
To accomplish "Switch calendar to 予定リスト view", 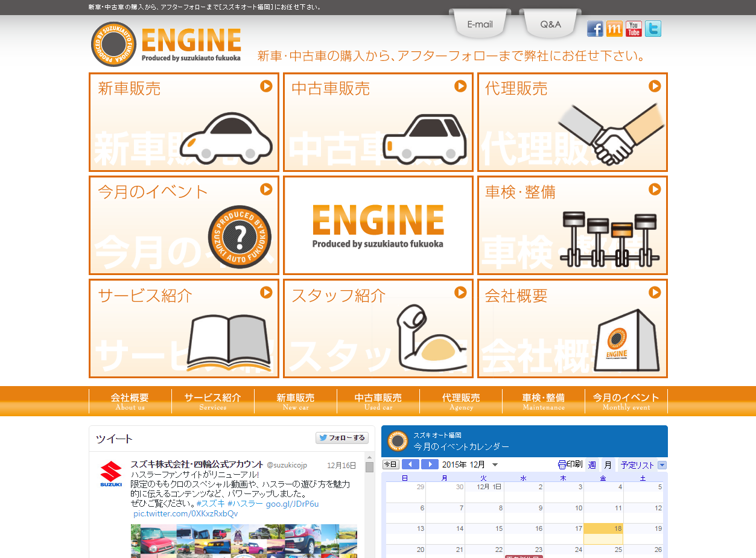I will (x=637, y=465).
